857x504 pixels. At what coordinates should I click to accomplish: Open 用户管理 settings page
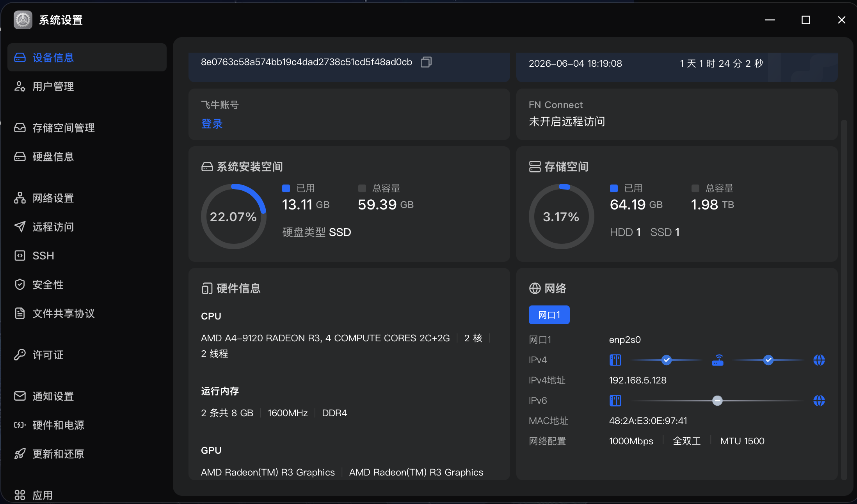pos(87,86)
